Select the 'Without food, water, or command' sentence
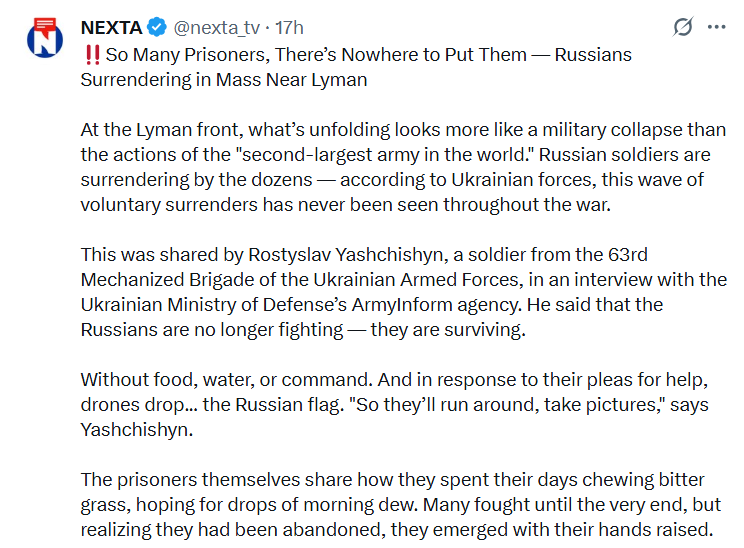The image size is (744, 548). coord(227,380)
